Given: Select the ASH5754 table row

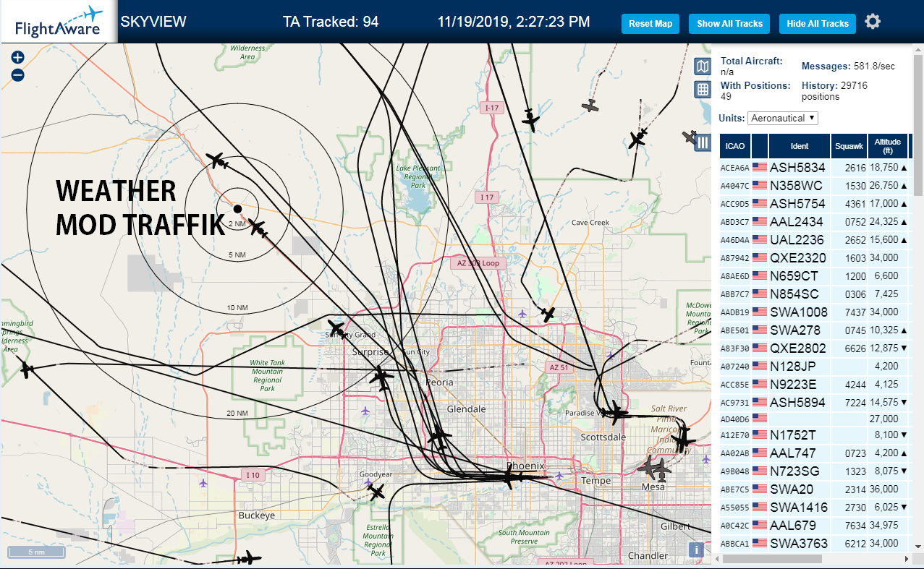Looking at the screenshot, I should coord(815,203).
